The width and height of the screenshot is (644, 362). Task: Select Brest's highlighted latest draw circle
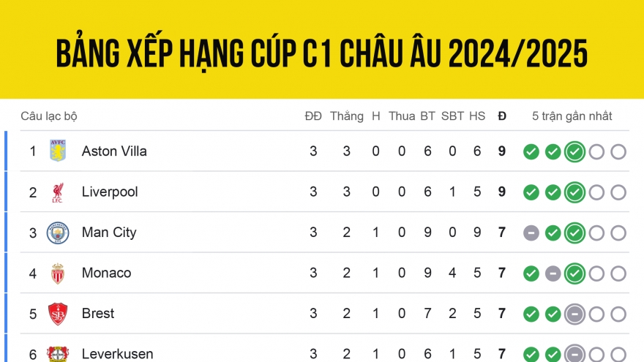[x=574, y=314]
